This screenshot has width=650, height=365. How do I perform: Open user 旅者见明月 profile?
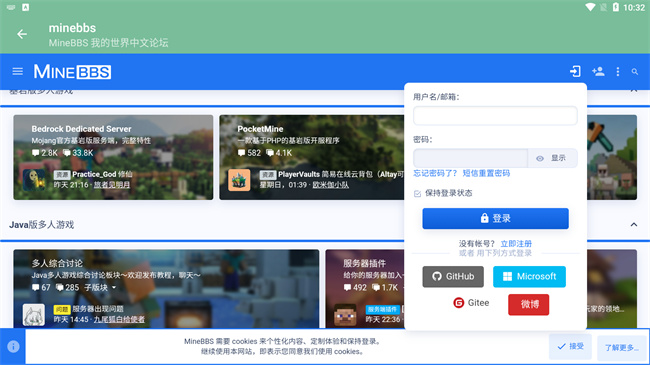coord(112,185)
